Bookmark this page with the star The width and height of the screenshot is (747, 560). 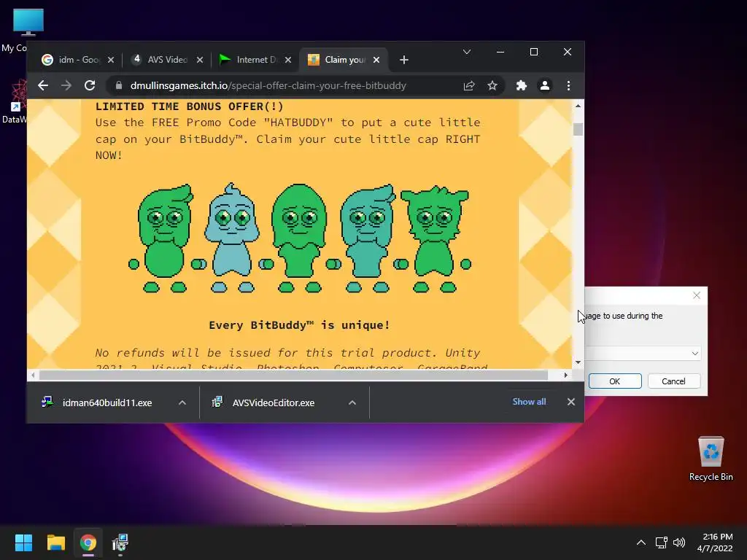pyautogui.click(x=492, y=86)
